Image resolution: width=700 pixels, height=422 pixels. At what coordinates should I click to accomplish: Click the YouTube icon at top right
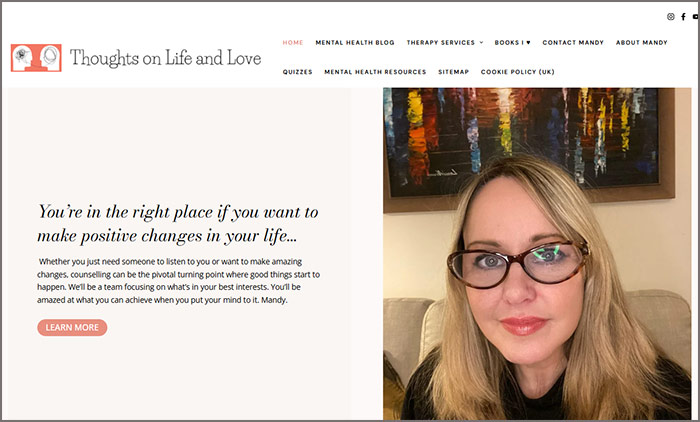pos(696,17)
